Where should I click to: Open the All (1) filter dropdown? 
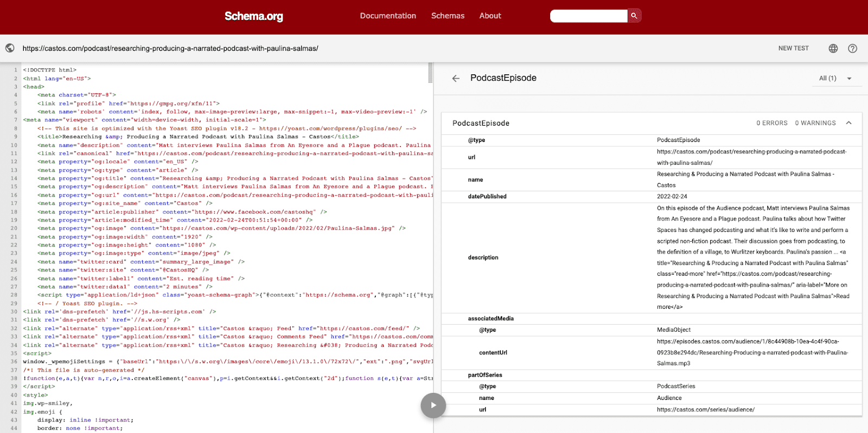[x=835, y=78]
